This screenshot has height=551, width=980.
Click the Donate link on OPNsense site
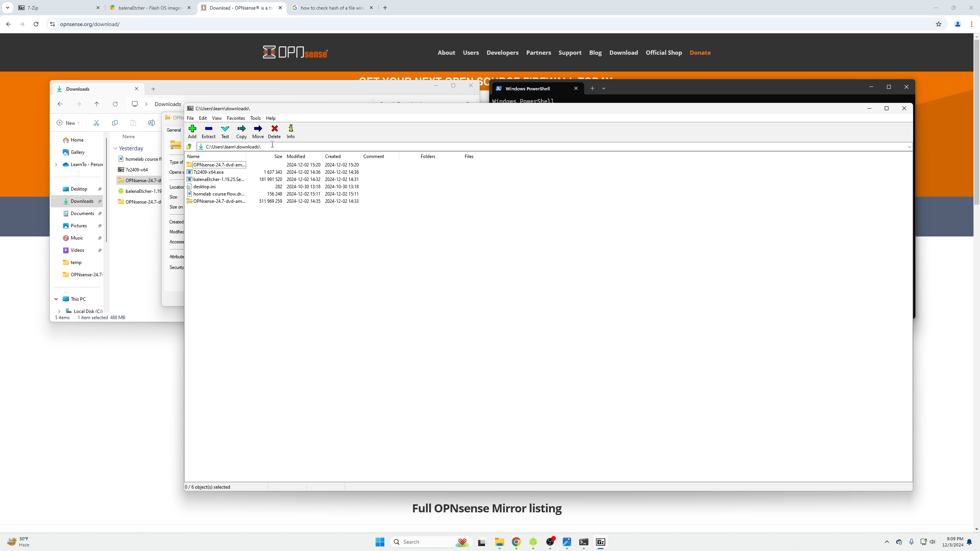point(700,52)
